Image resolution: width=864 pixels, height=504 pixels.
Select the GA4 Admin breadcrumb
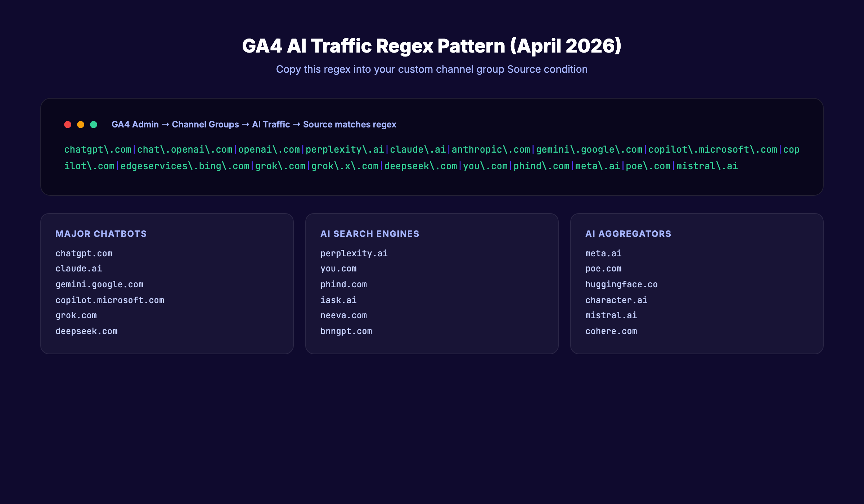coord(135,124)
